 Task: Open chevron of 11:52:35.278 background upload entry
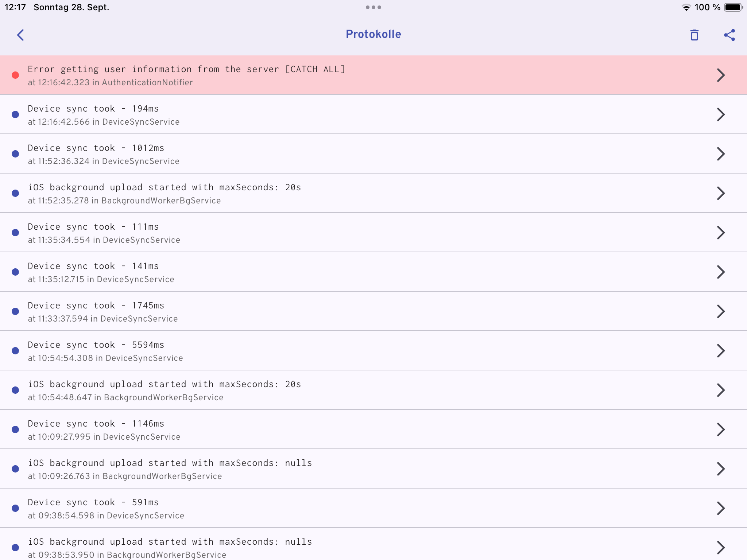[x=720, y=193]
